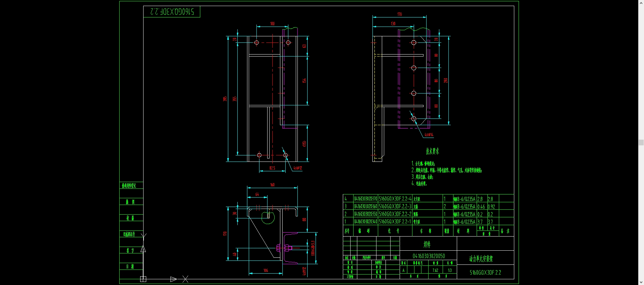Select designation 5160GQX3DF.2.2-3
The height and width of the screenshot is (285, 644).
(395, 206)
